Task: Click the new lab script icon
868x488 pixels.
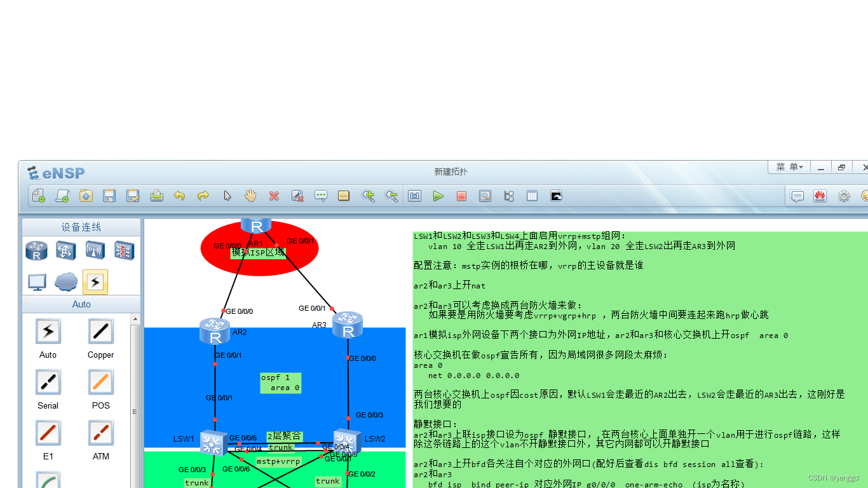Action: pos(62,196)
